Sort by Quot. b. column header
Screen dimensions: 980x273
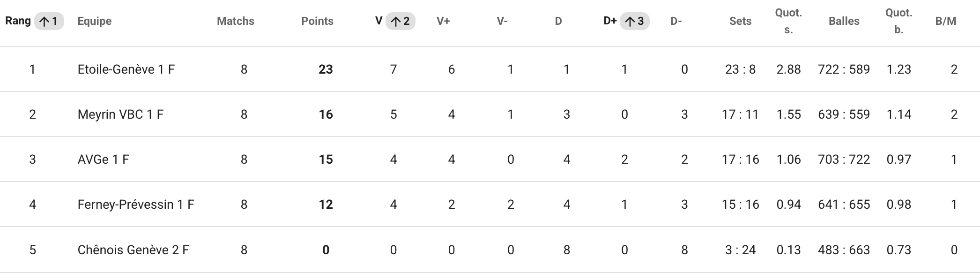point(898,21)
